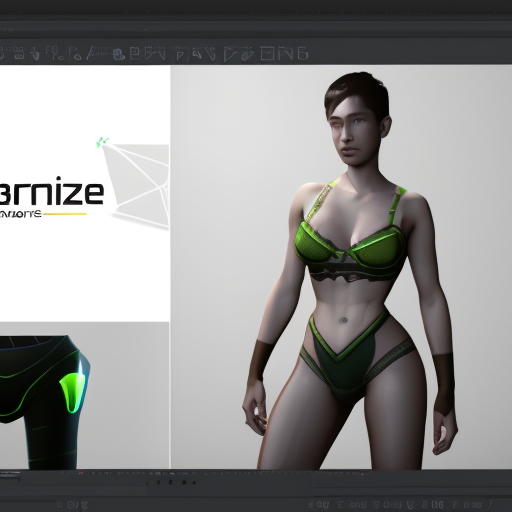The width and height of the screenshot is (512, 512).
Task: Select the green control point on polygon mesh
Action: [101, 142]
